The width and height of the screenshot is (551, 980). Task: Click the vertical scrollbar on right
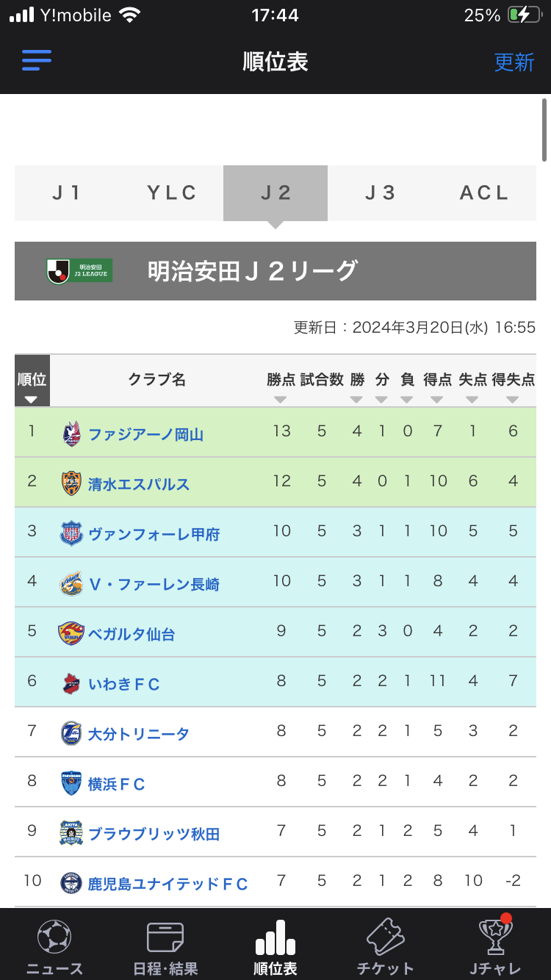coord(544,129)
